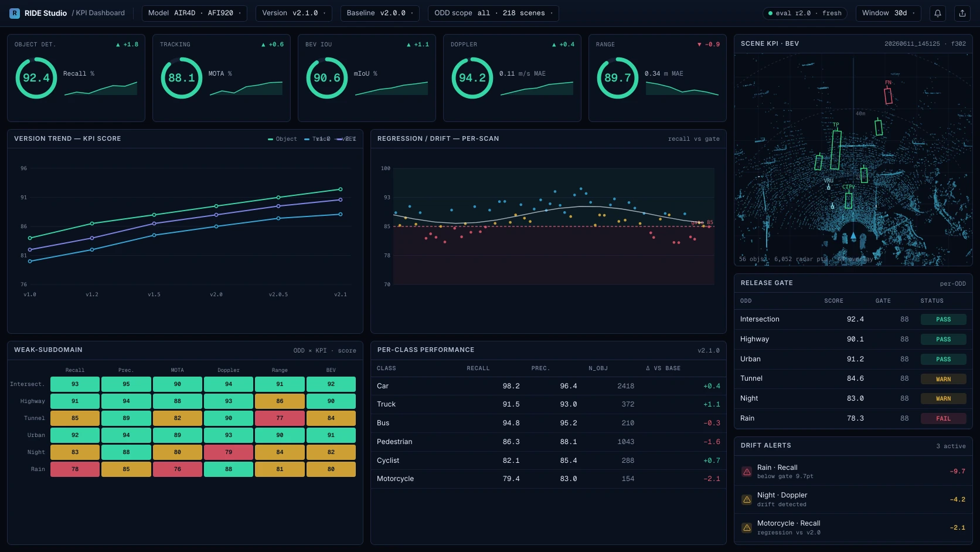Select Highway Range heatmap cell 86
The width and height of the screenshot is (980, 552).
tap(280, 401)
